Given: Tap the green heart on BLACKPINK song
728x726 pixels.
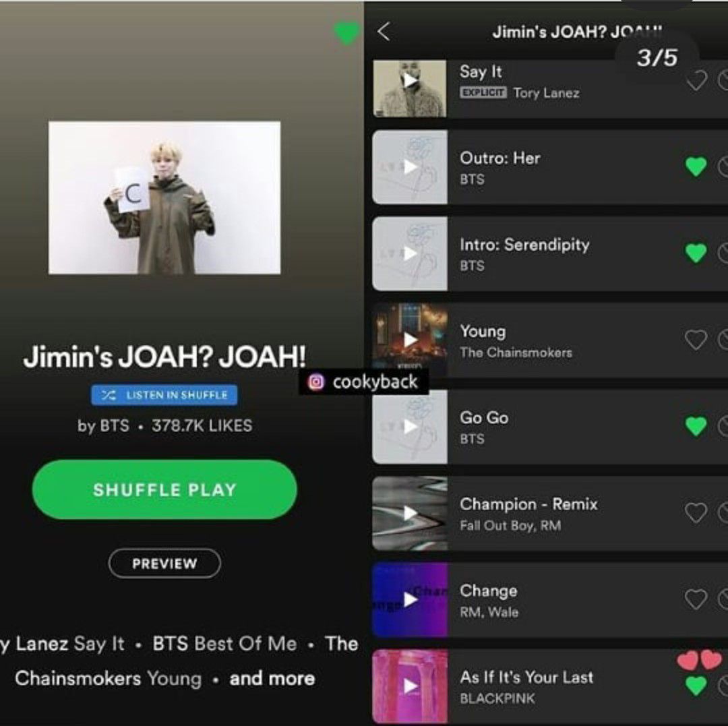Looking at the screenshot, I should [696, 686].
